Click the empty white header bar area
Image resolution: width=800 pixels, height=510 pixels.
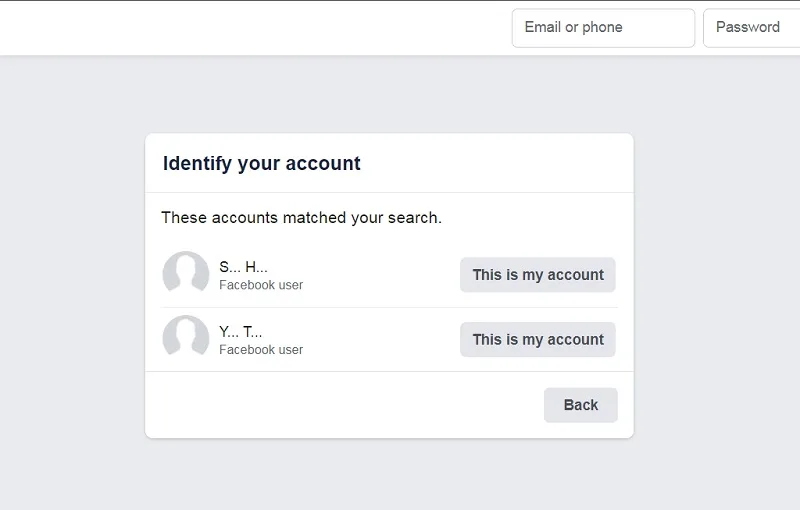pyautogui.click(x=255, y=28)
